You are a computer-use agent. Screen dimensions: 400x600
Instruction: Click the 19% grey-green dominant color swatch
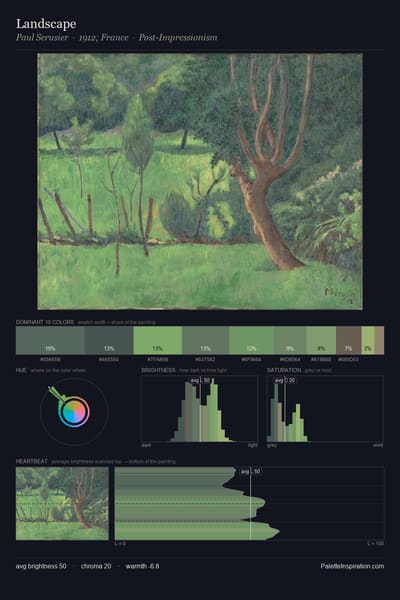click(x=50, y=340)
